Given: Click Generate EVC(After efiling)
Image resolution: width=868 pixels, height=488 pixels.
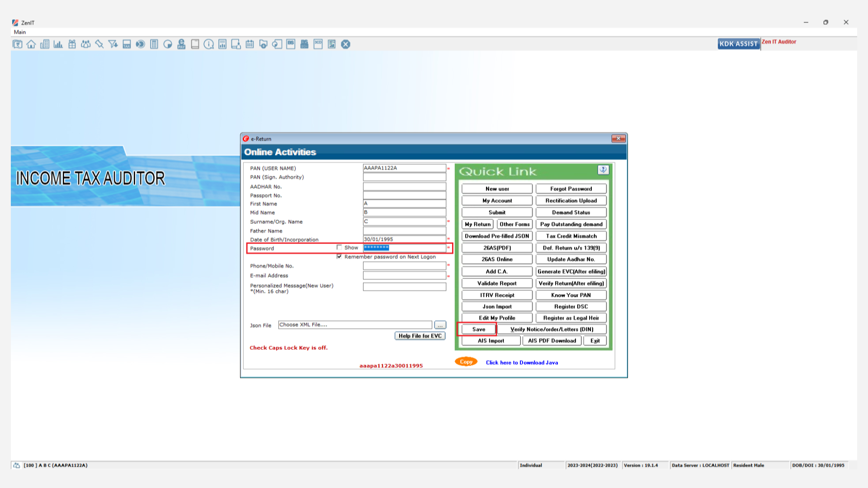Looking at the screenshot, I should pyautogui.click(x=571, y=272).
